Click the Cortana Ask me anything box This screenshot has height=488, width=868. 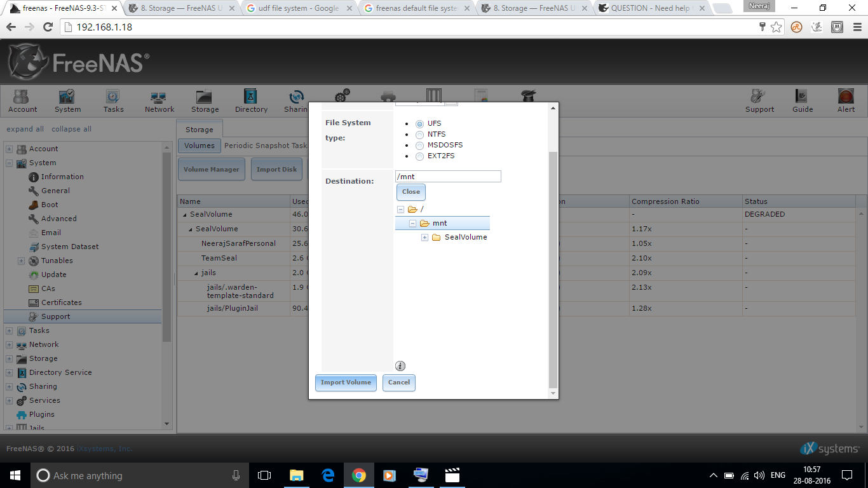pyautogui.click(x=139, y=475)
